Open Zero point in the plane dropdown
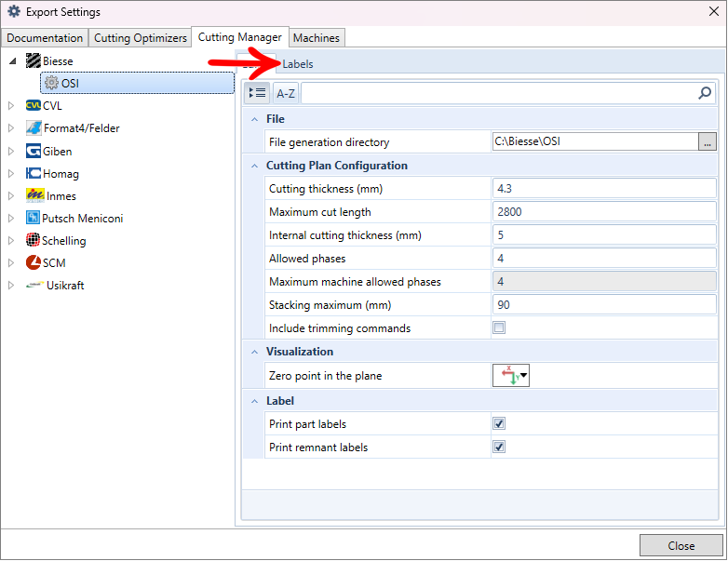Image resolution: width=728 pixels, height=561 pixels. pyautogui.click(x=511, y=375)
